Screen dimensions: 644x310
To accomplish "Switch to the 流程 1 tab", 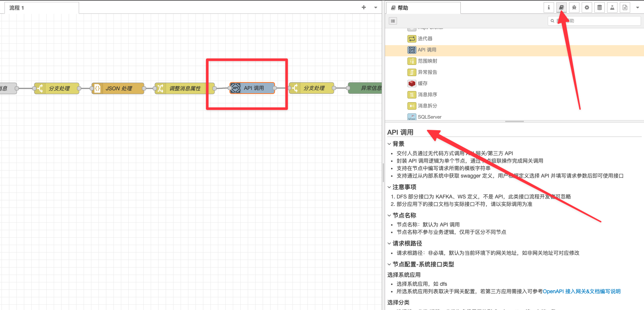I will 17,8.
